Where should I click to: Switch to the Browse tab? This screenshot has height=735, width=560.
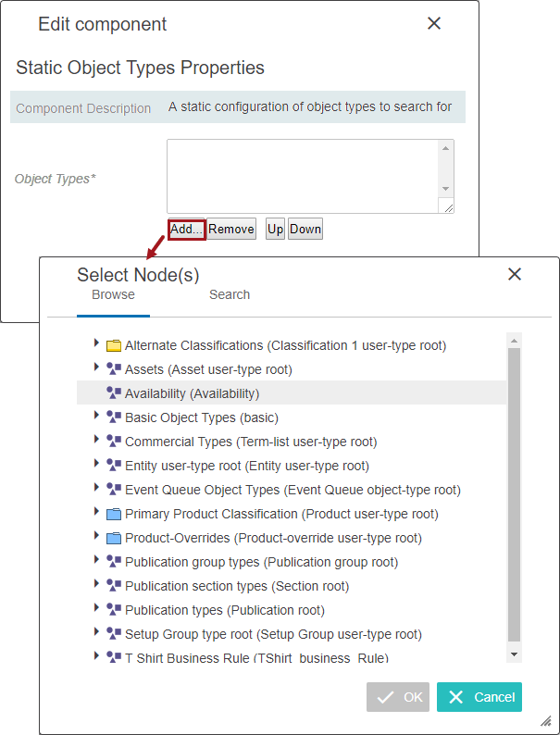[x=113, y=294]
